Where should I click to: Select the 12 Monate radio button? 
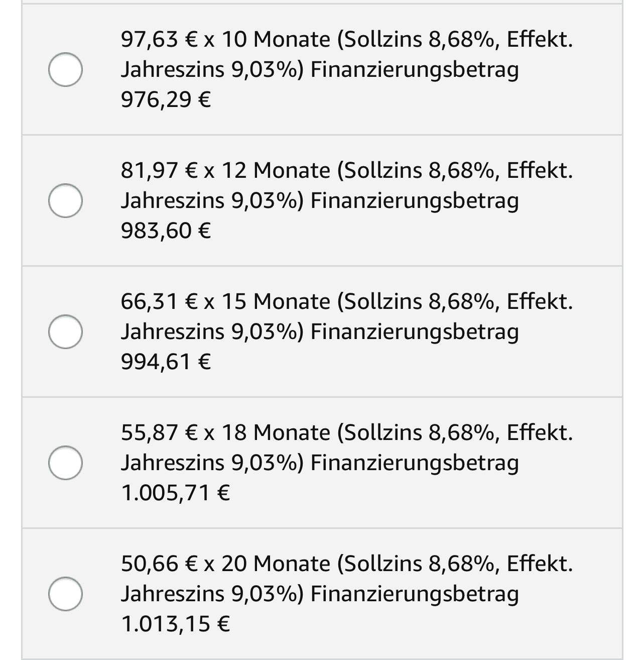point(65,200)
